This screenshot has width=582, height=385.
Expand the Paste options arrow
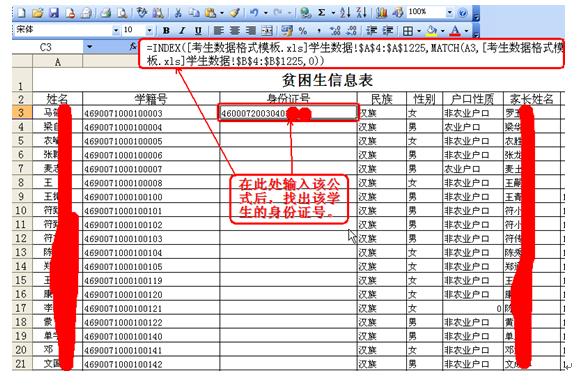(x=222, y=14)
